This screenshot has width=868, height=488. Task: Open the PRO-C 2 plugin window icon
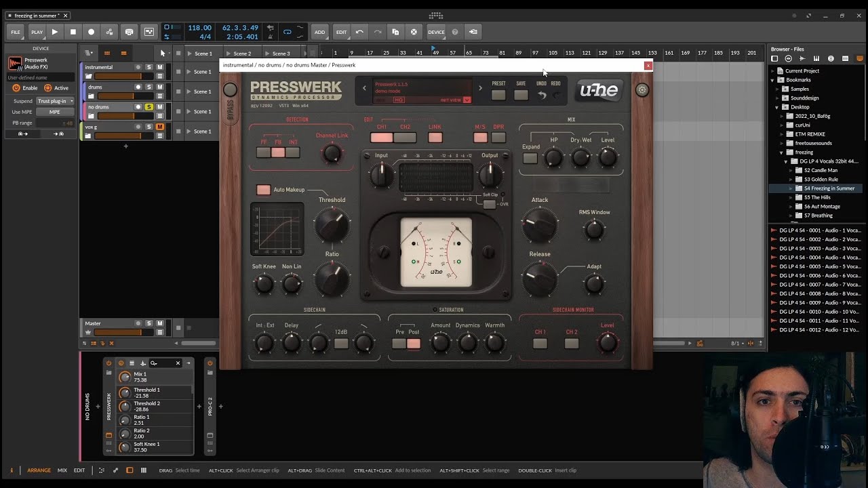tap(210, 435)
